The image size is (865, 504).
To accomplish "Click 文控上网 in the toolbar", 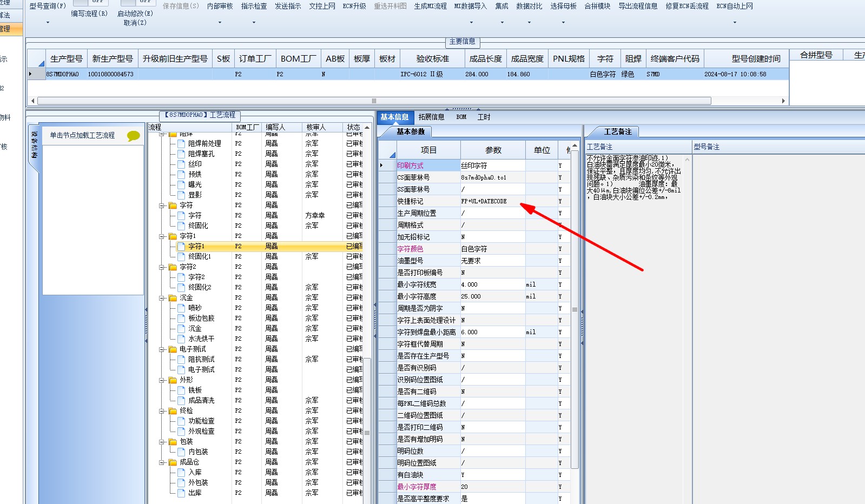I will tap(322, 6).
